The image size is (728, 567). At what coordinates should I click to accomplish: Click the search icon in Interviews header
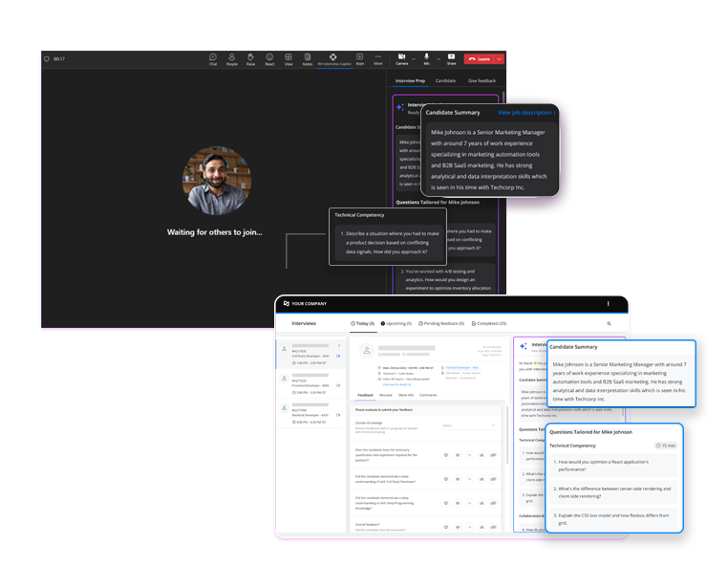[610, 323]
